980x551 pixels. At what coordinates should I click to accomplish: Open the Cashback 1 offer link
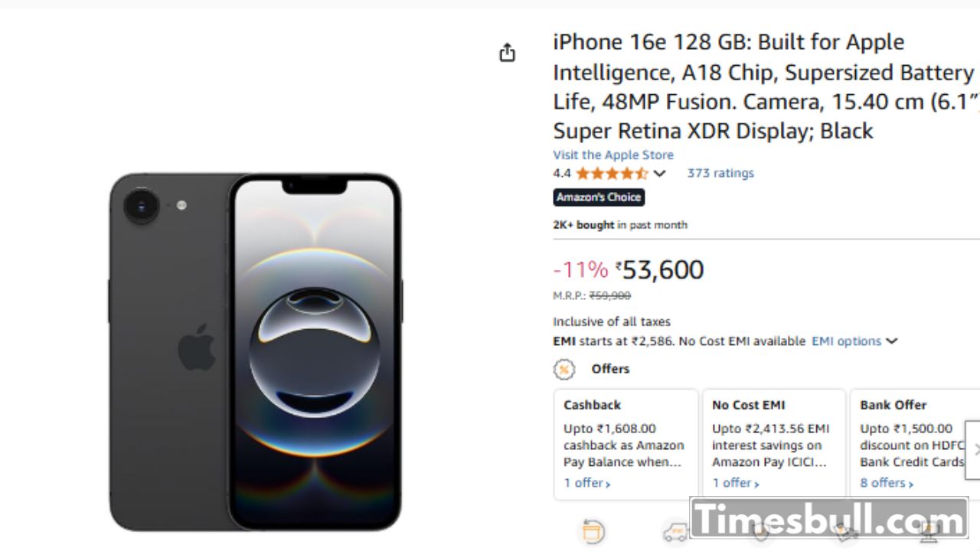tap(587, 483)
